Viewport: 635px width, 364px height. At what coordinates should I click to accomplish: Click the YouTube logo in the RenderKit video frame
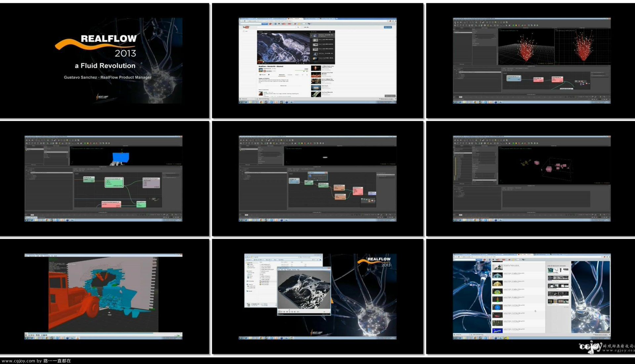click(246, 27)
